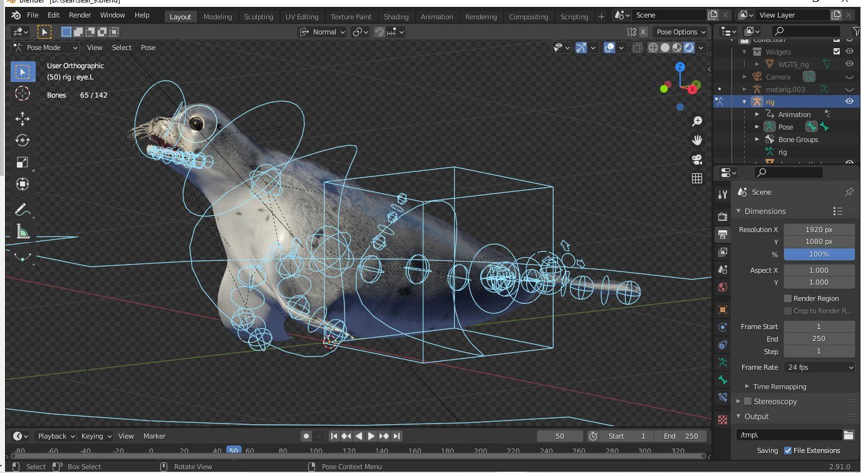Open Output properties tab icon
This screenshot has height=473, width=868.
(x=723, y=235)
